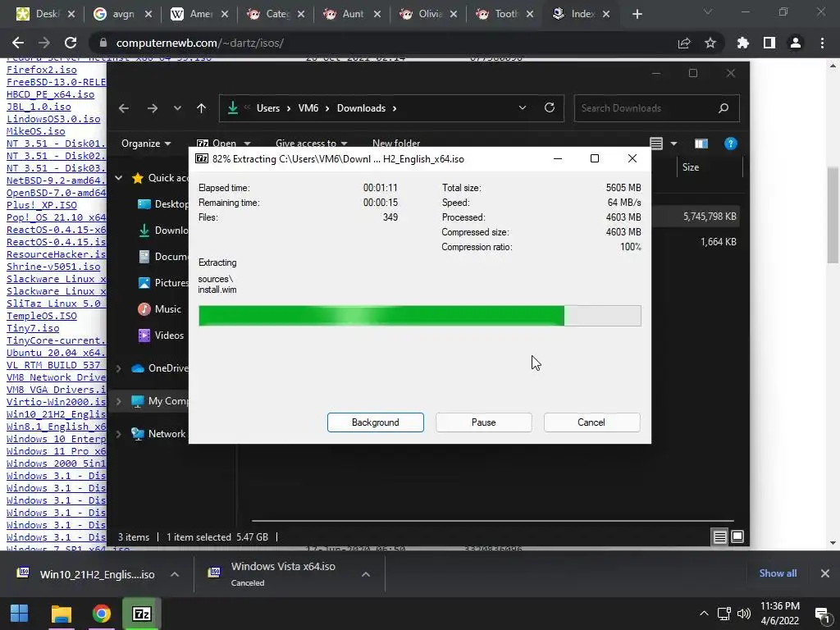Click Show all downloads
840x630 pixels.
[x=778, y=573]
